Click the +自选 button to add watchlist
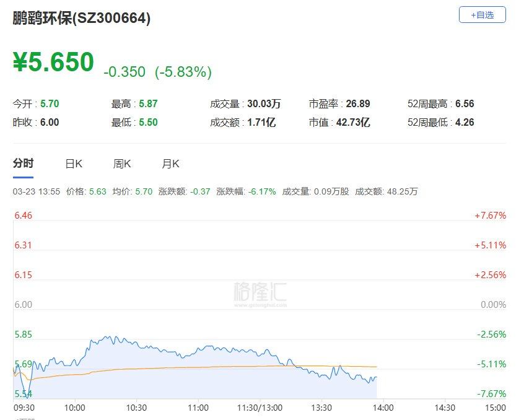This screenshot has width=524, height=420. (x=482, y=14)
